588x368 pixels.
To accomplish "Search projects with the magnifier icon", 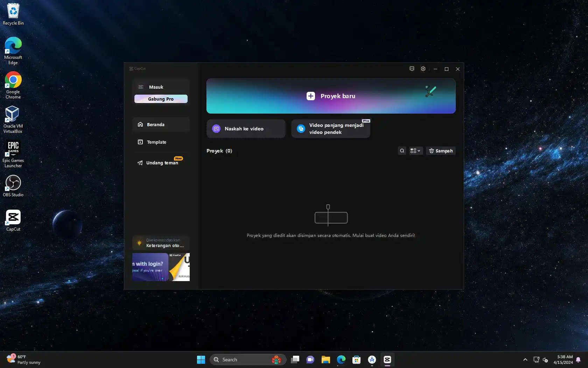I will tap(402, 151).
